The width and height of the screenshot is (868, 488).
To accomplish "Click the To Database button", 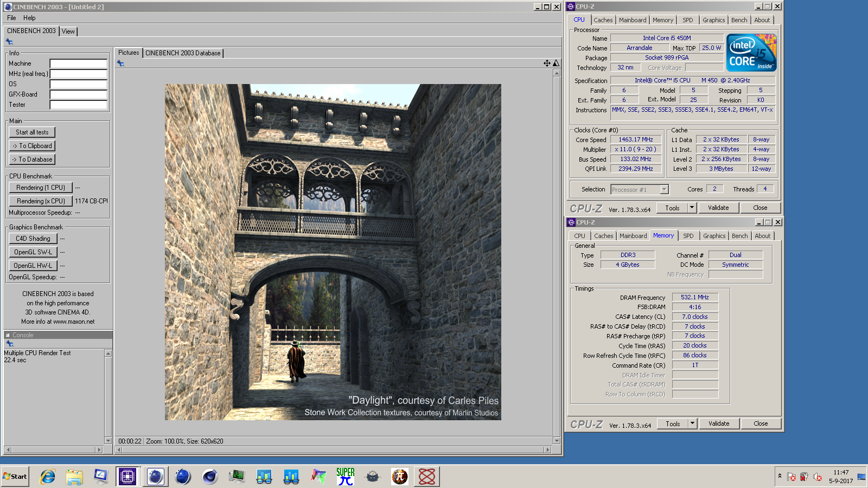I will point(32,159).
